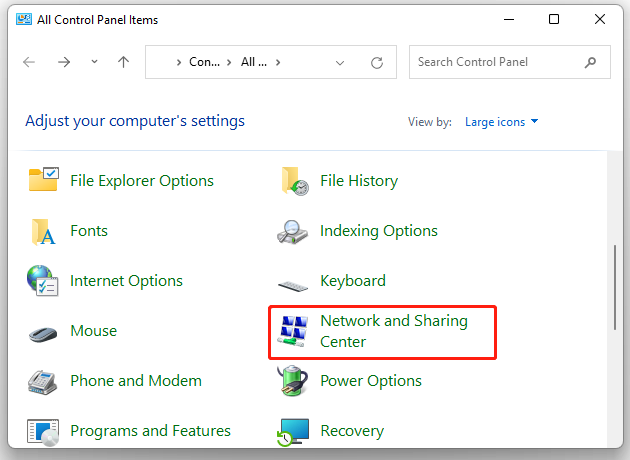Viewport: 630px width, 460px height.
Task: Open Power Options link
Action: point(371,381)
